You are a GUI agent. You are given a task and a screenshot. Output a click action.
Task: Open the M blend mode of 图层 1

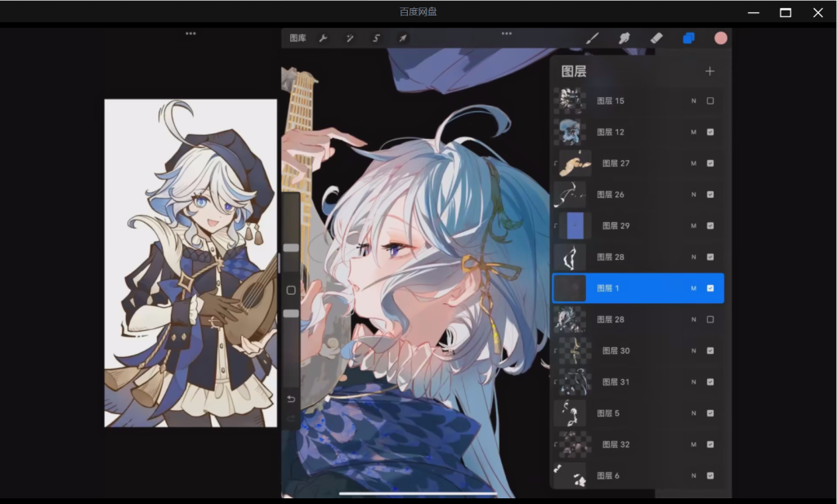[694, 288]
